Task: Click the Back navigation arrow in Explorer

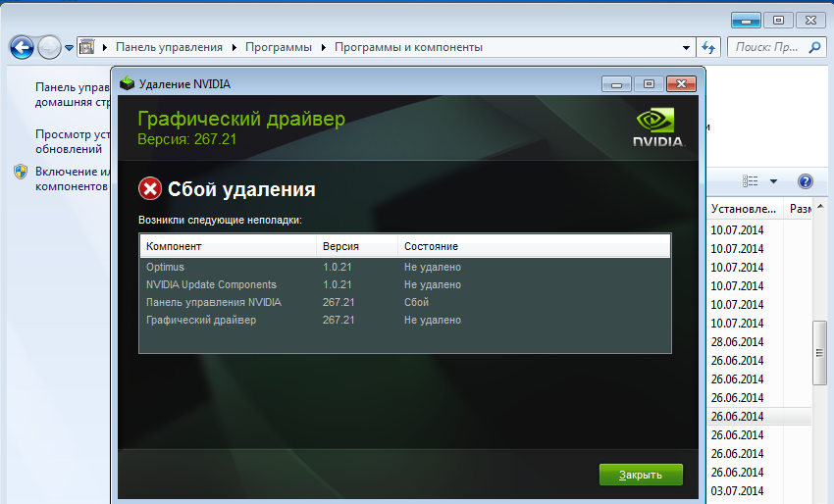Action: tap(22, 48)
